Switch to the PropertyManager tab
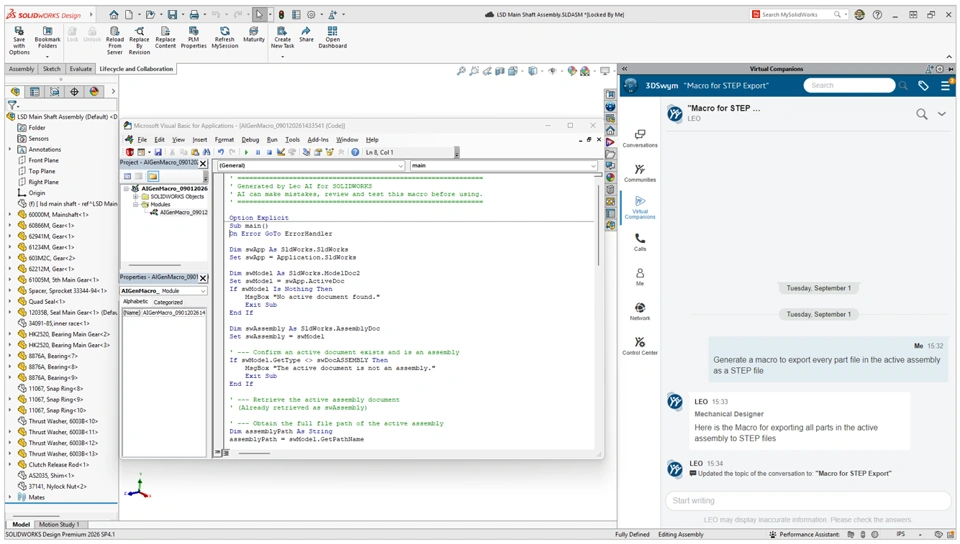This screenshot has height=544, width=960. (x=35, y=92)
